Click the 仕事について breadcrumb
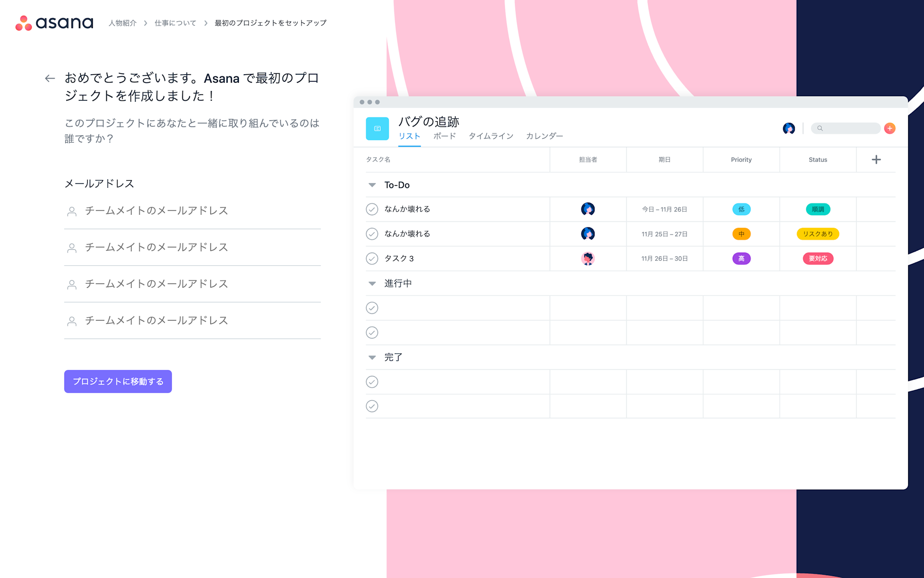 (x=175, y=23)
